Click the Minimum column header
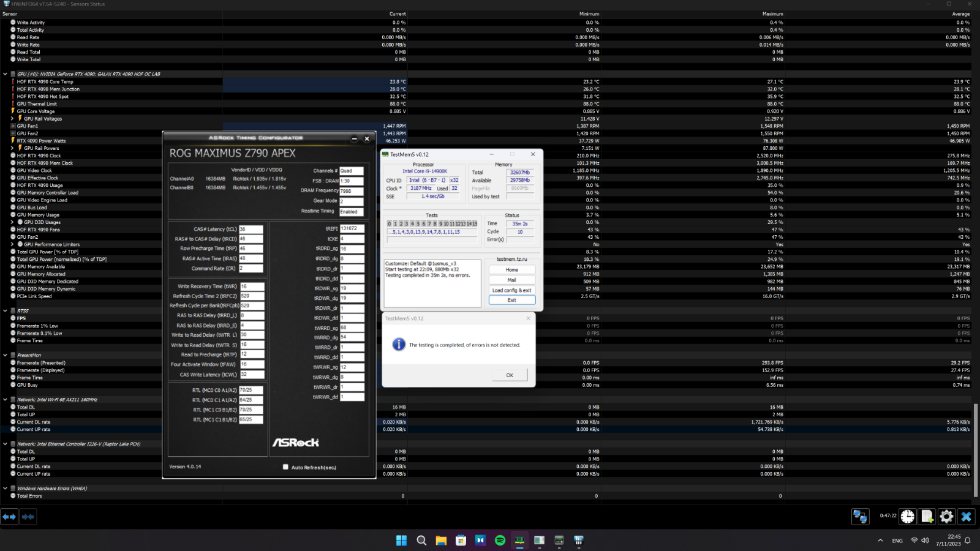The height and width of the screenshot is (551, 980). 589,14
